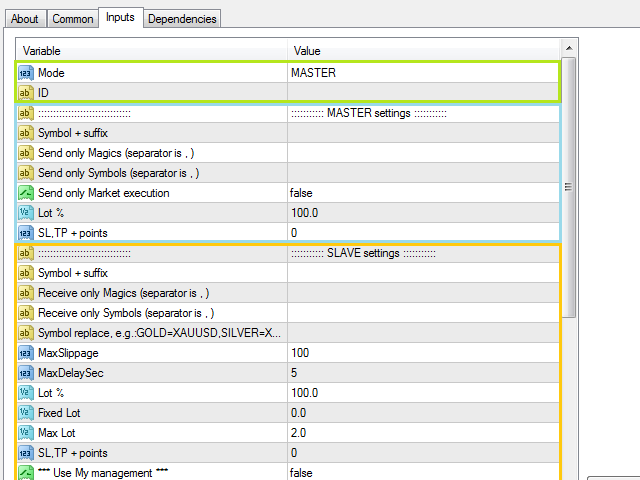Click the MaxSlippage value 100

(300, 353)
